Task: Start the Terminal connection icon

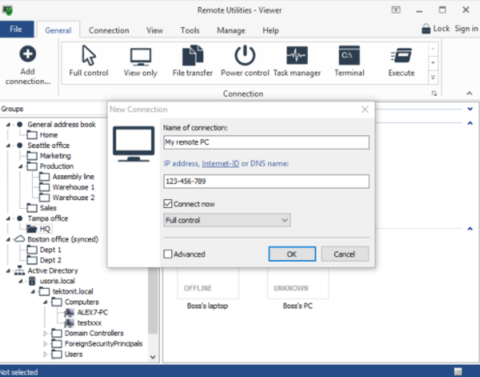Action: point(349,55)
